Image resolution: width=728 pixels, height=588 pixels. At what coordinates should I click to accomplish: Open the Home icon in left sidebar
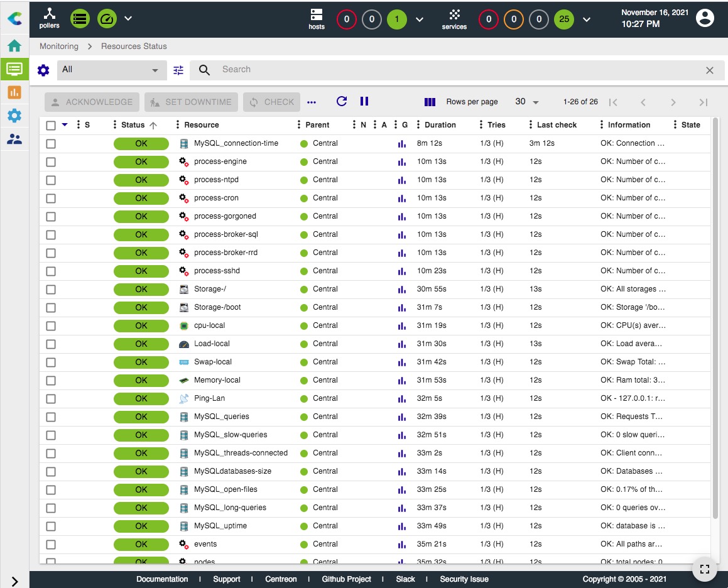(x=14, y=46)
